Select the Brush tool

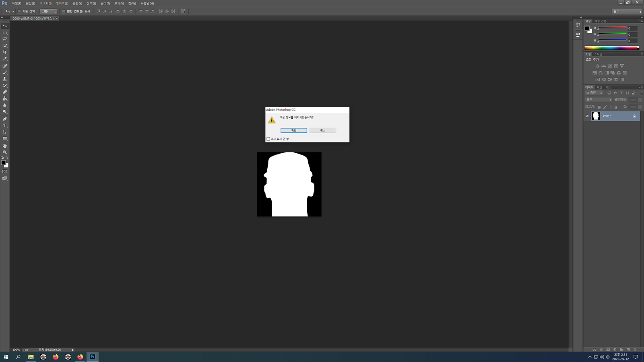coord(5,72)
